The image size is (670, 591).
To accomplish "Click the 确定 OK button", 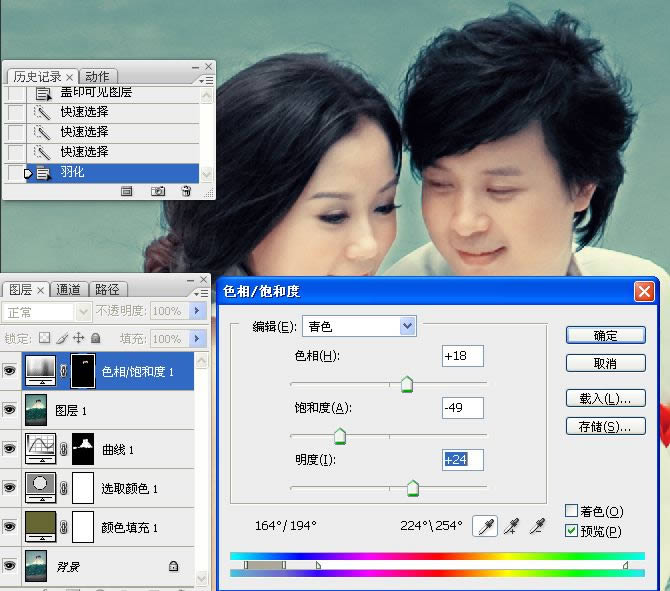I will click(605, 335).
